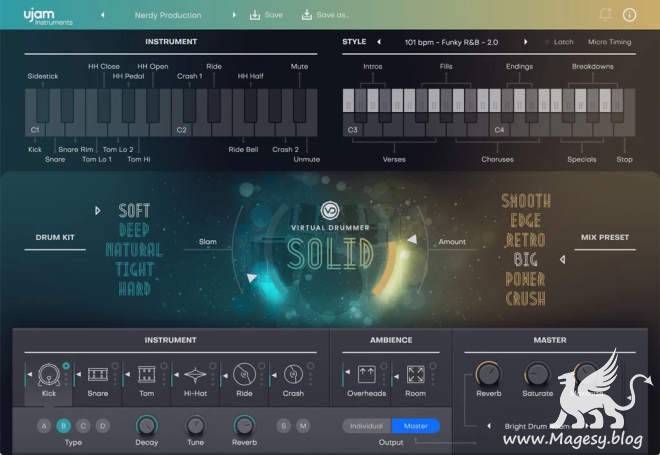This screenshot has width=660, height=455.
Task: Enable the Latch option
Action: pos(559,42)
